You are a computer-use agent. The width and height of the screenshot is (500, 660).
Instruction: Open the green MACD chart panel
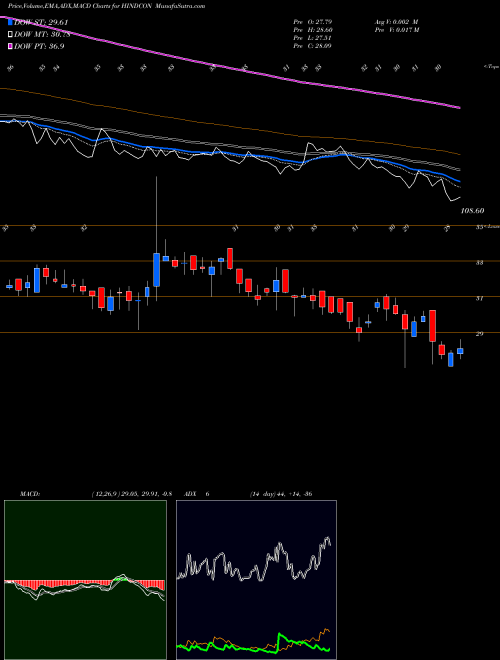point(85,580)
